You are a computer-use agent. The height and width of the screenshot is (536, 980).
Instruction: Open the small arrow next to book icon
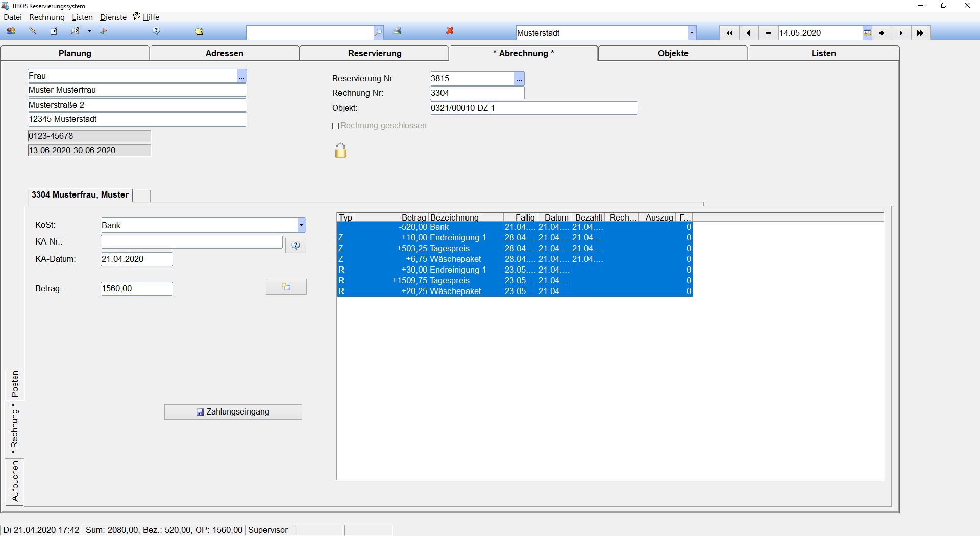[x=89, y=31]
